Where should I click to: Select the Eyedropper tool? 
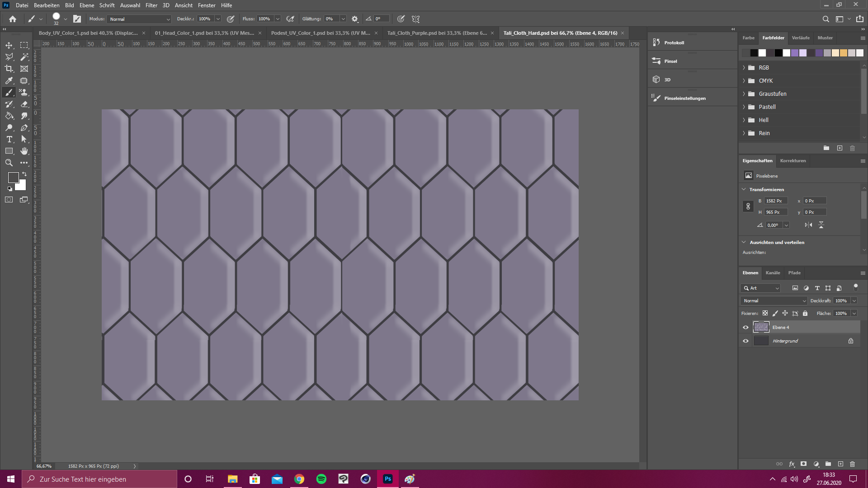9,80
